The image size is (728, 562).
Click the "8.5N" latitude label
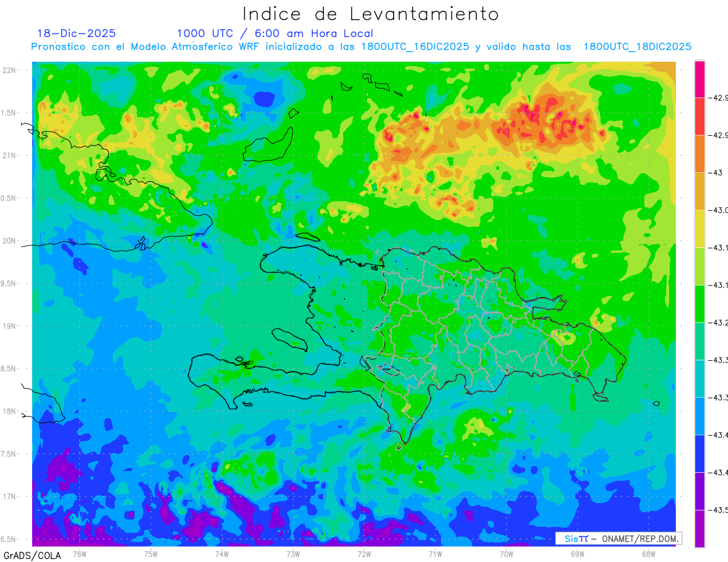[9, 369]
